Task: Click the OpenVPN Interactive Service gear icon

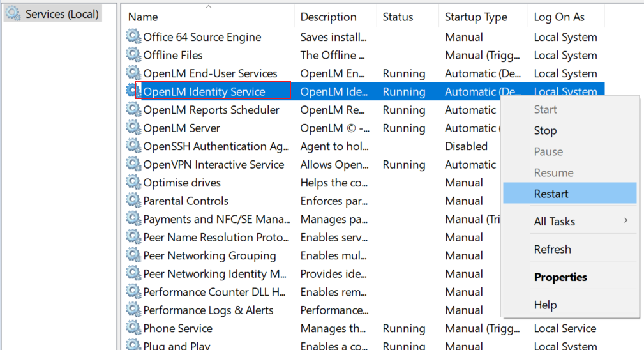Action: point(133,164)
